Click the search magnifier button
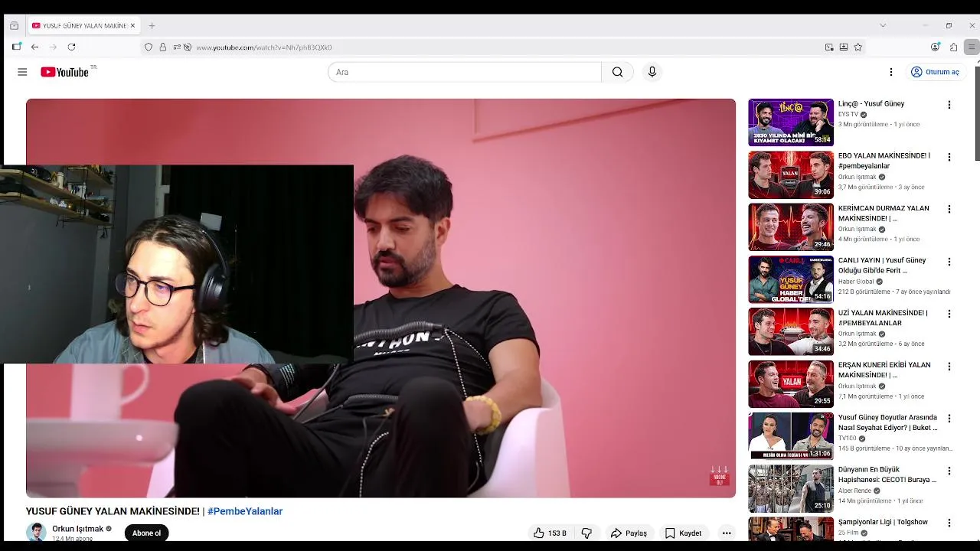 [x=617, y=72]
